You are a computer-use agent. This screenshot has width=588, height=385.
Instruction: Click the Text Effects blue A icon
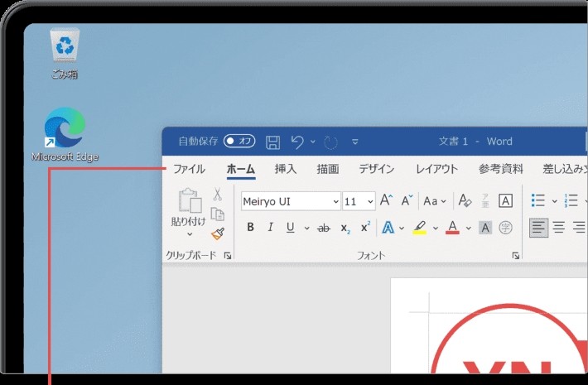pos(388,228)
